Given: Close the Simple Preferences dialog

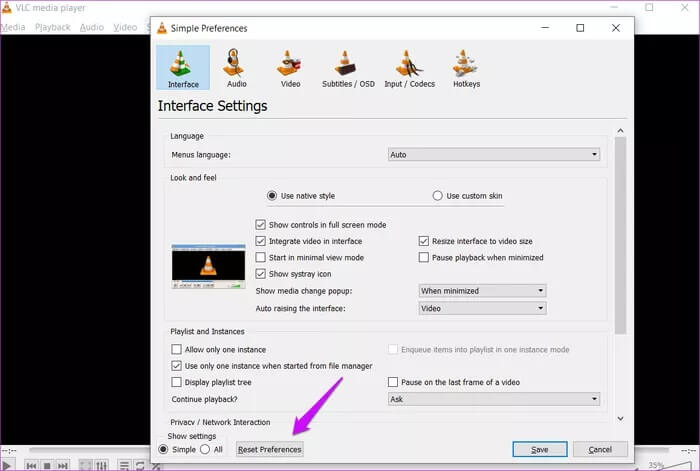Looking at the screenshot, I should (616, 28).
